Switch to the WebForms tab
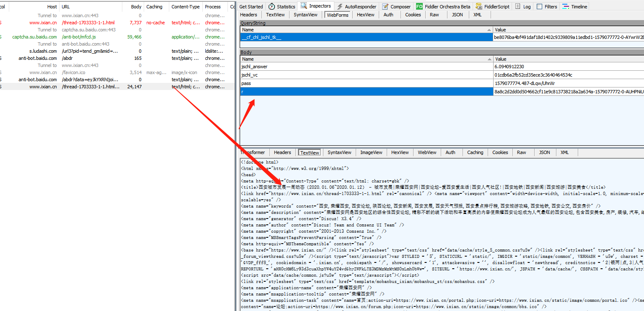 coord(338,15)
